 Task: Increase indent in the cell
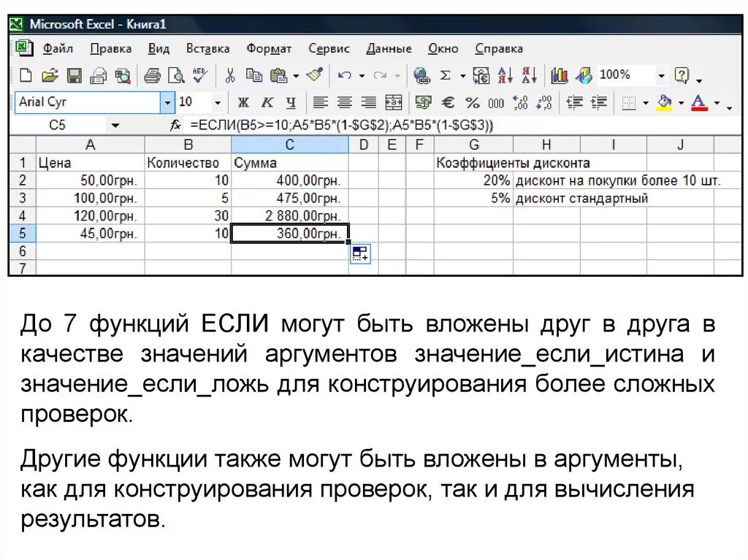598,102
